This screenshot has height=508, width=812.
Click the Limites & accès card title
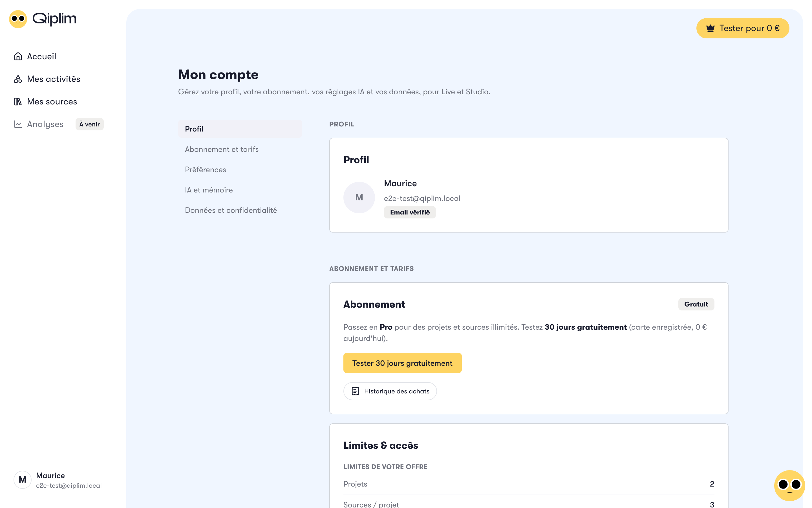coord(381,445)
